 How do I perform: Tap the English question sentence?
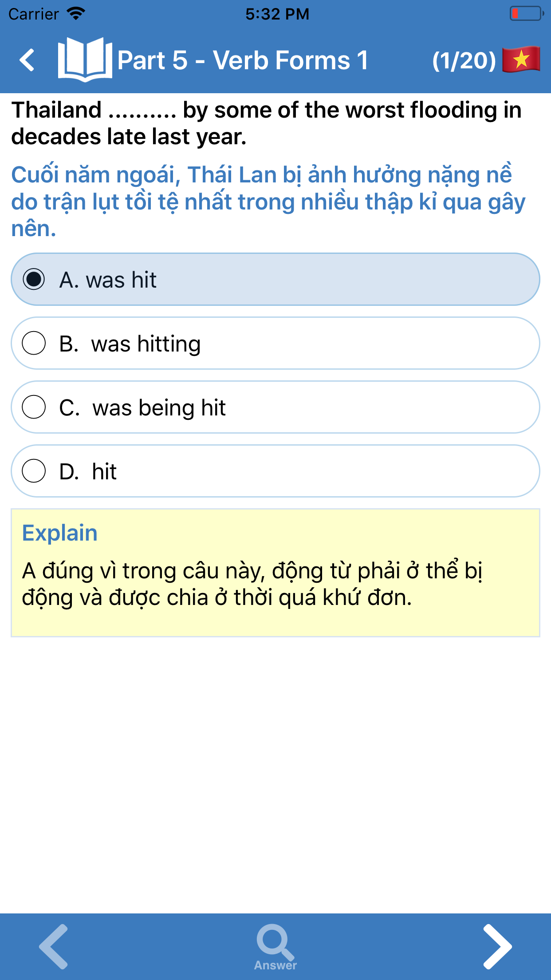click(x=266, y=123)
